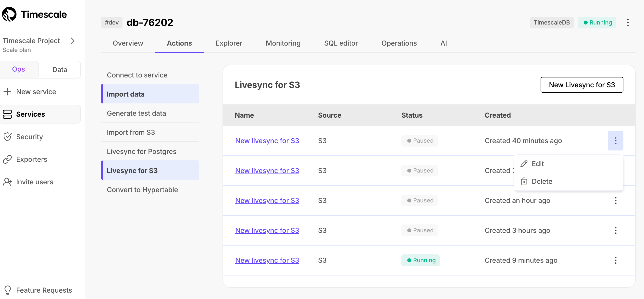Screen dimensions: 644x299
Task: Click the Created column header
Action: click(497, 115)
